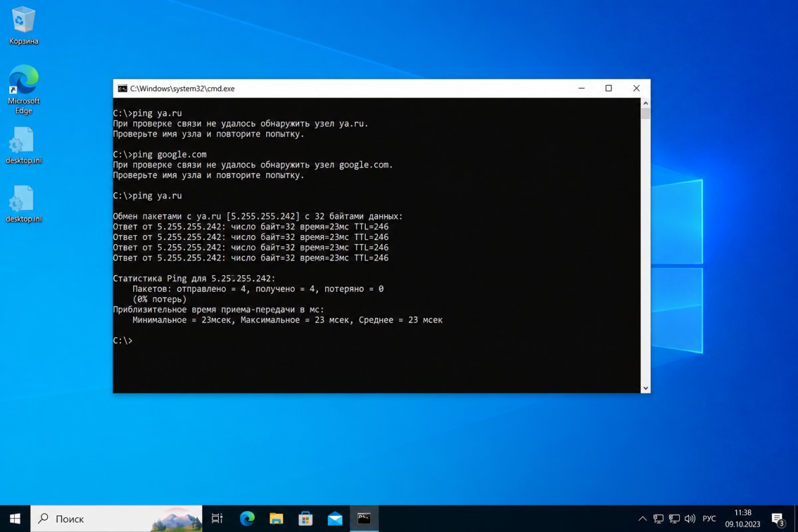Screen dimensions: 798x532
Task: Click the 'Обмен пакетами с ya.ru' line
Action: tap(258, 217)
